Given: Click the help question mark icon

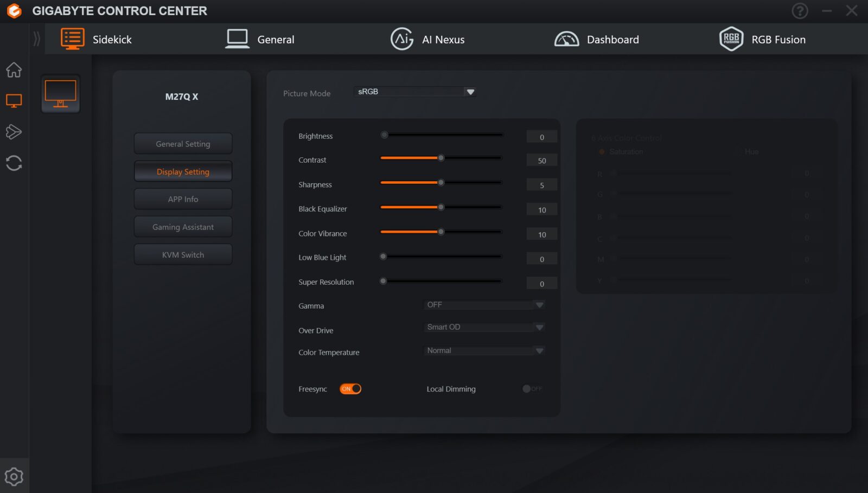Looking at the screenshot, I should [x=800, y=11].
